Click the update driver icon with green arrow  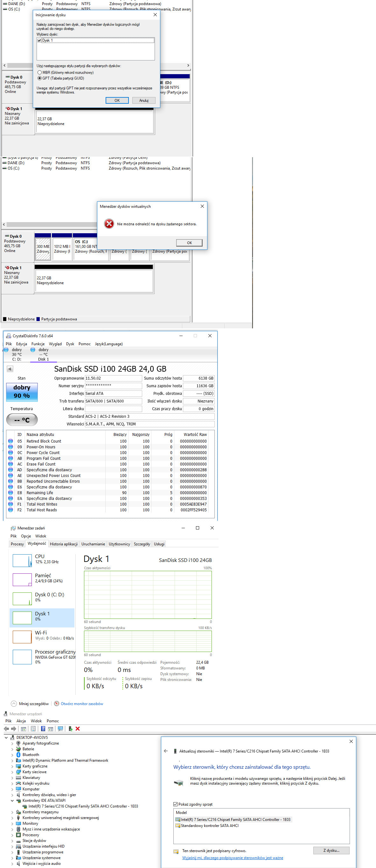70,729
